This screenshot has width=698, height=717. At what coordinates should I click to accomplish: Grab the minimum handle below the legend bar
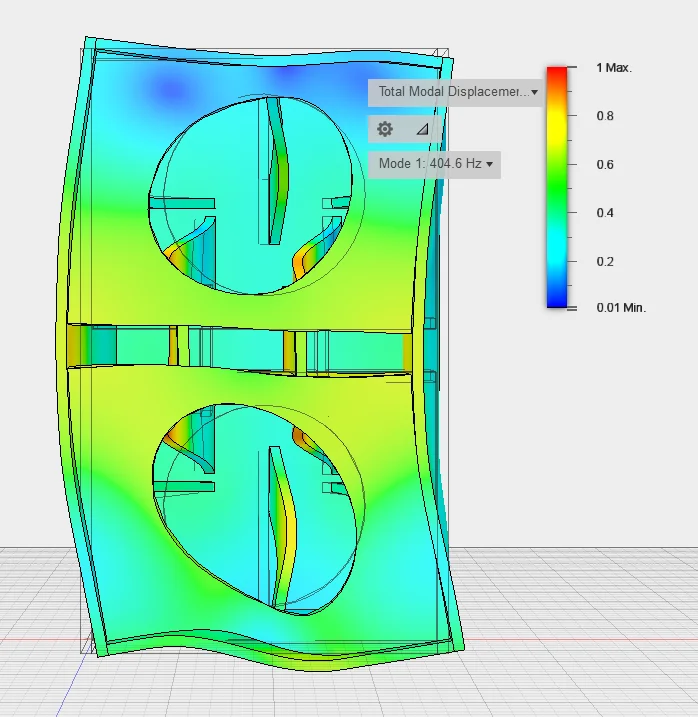pos(572,309)
